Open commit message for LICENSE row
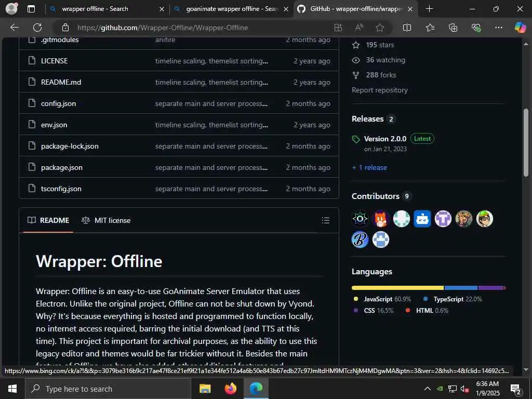This screenshot has width=532, height=399. 212,61
